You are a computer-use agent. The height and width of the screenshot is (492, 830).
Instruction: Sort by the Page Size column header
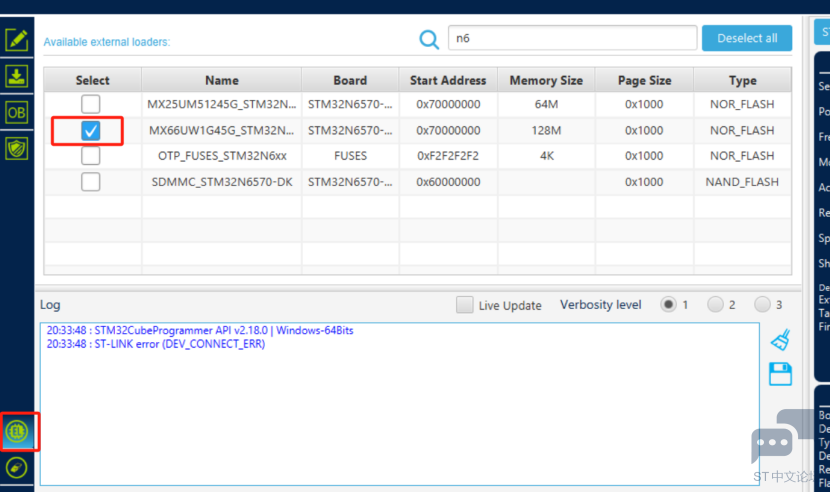pyautogui.click(x=644, y=80)
